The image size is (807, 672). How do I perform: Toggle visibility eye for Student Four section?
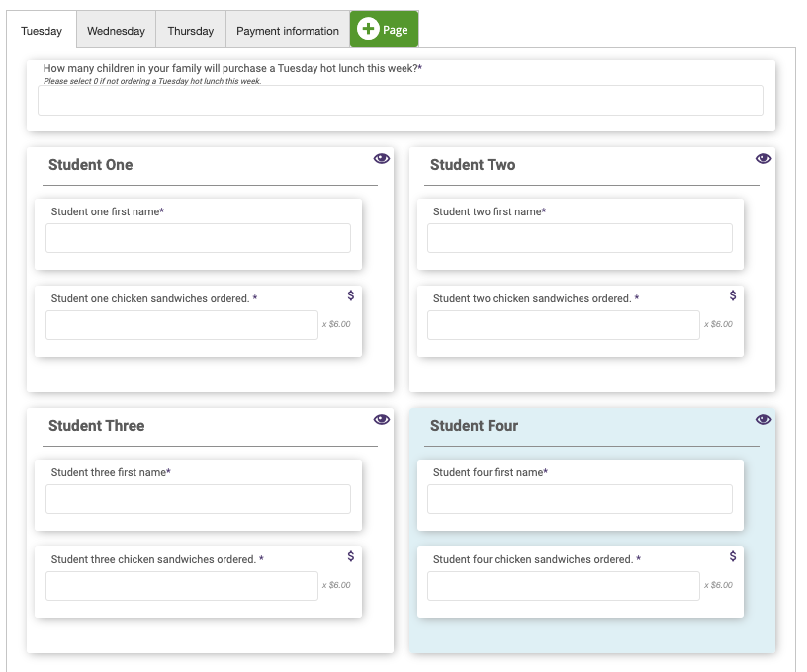[x=763, y=420]
